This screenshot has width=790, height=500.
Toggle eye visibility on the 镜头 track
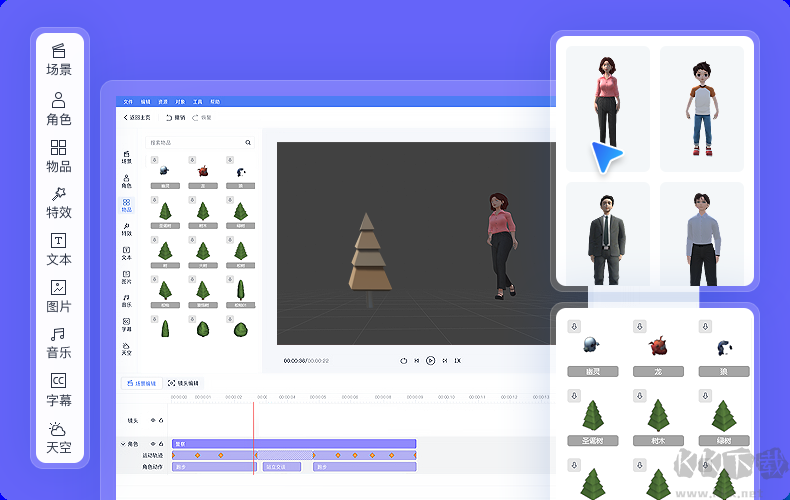pyautogui.click(x=153, y=420)
